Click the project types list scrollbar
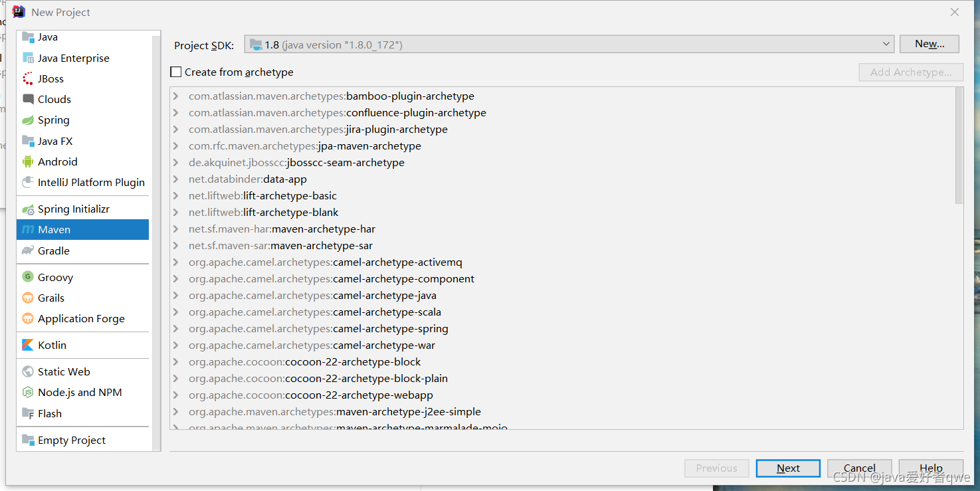This screenshot has height=491, width=980. tap(156, 242)
